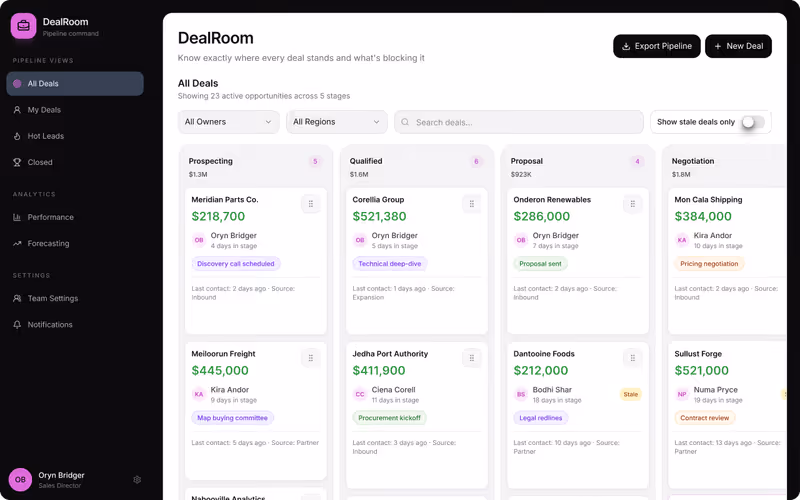The height and width of the screenshot is (500, 800).
Task: Go to Performance analytics
Action: click(x=75, y=217)
